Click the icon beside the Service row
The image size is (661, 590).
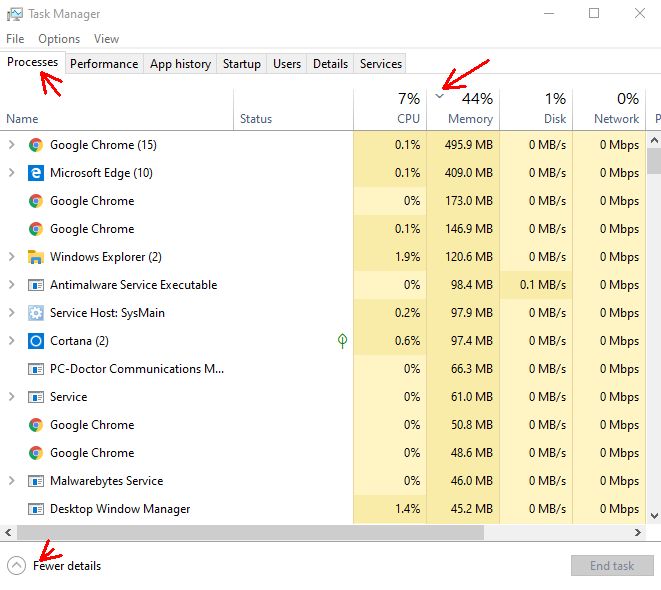tap(36, 397)
